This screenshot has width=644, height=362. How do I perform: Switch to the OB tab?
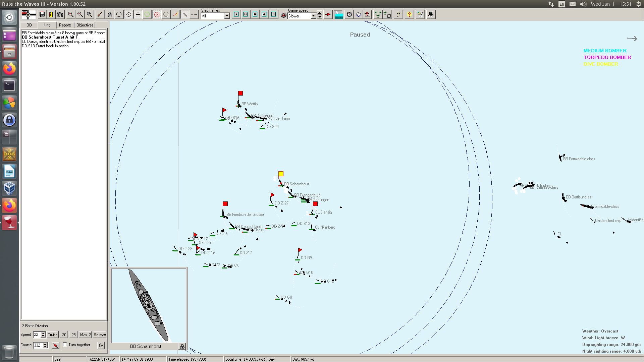click(x=29, y=25)
